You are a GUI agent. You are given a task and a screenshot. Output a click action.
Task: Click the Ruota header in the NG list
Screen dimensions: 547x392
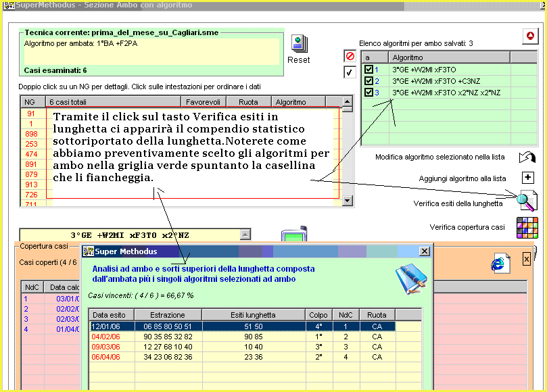pyautogui.click(x=248, y=102)
